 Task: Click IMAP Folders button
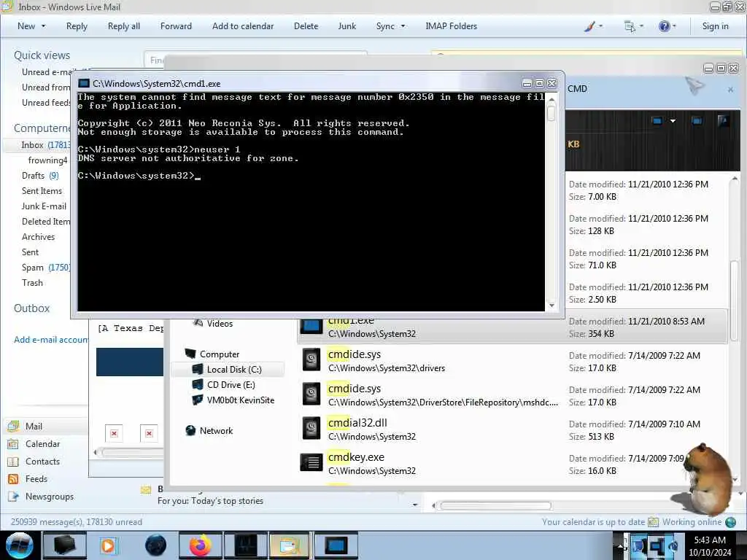[x=451, y=26]
